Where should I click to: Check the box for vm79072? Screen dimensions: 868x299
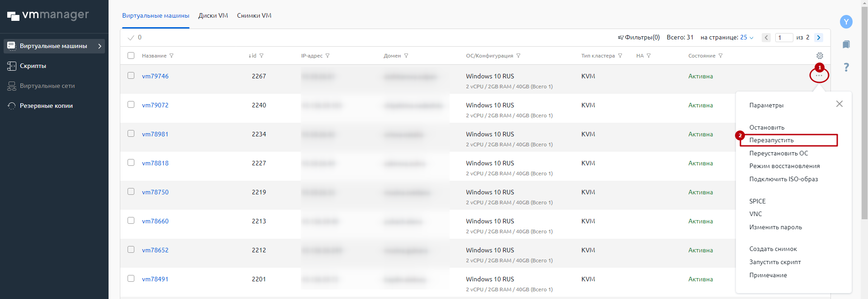pyautogui.click(x=131, y=105)
